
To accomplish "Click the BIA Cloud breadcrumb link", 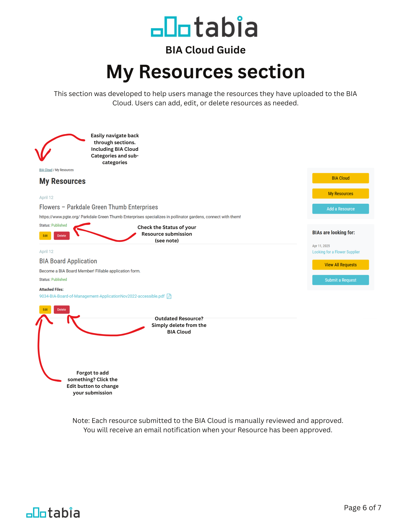I will pos(46,170).
